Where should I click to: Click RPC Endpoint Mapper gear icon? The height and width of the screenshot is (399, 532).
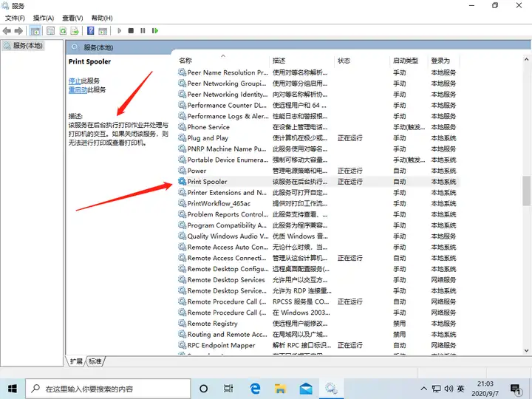pos(183,345)
